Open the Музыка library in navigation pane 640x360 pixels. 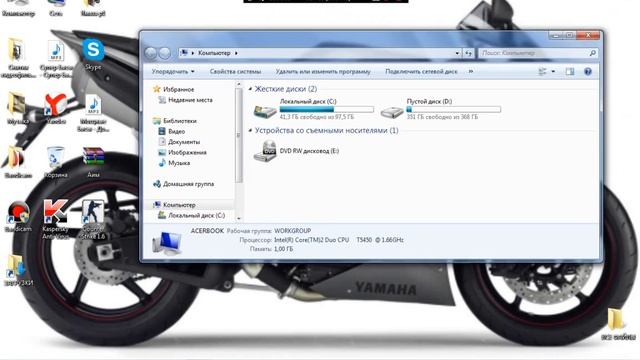click(179, 163)
